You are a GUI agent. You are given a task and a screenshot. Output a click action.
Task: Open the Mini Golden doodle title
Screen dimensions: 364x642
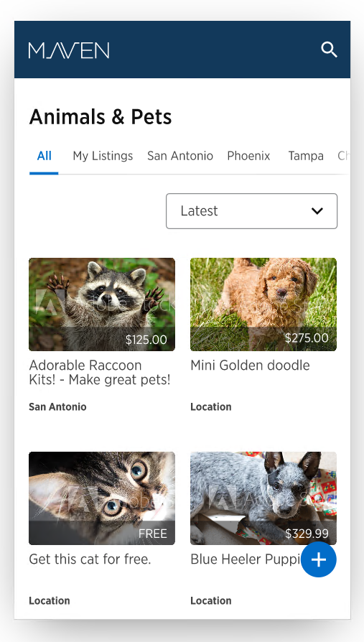250,365
